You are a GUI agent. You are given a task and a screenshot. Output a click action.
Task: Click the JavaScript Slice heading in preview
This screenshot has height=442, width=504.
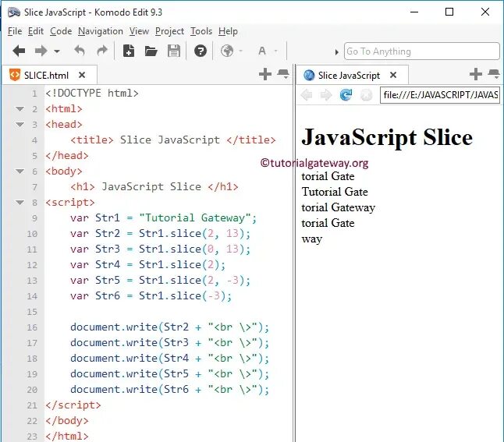coord(387,137)
